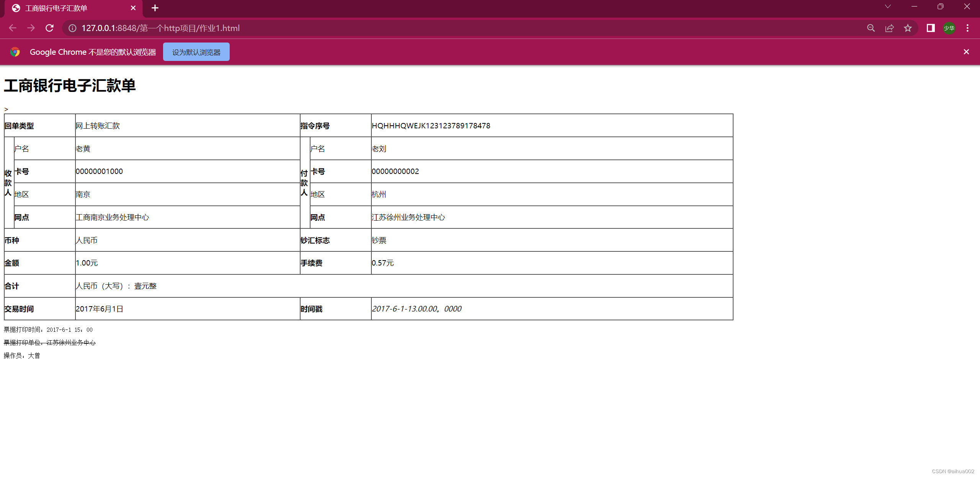The height and width of the screenshot is (477, 980).
Task: Click the serial number HQHHHQWEJK123123789178478
Action: tap(431, 126)
